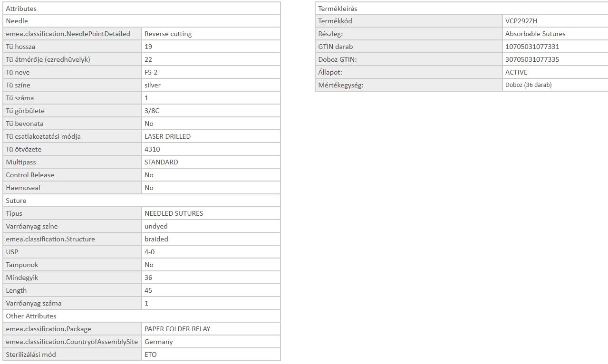The height and width of the screenshot is (364, 608).
Task: Click the Germany assembly site value
Action: [158, 342]
